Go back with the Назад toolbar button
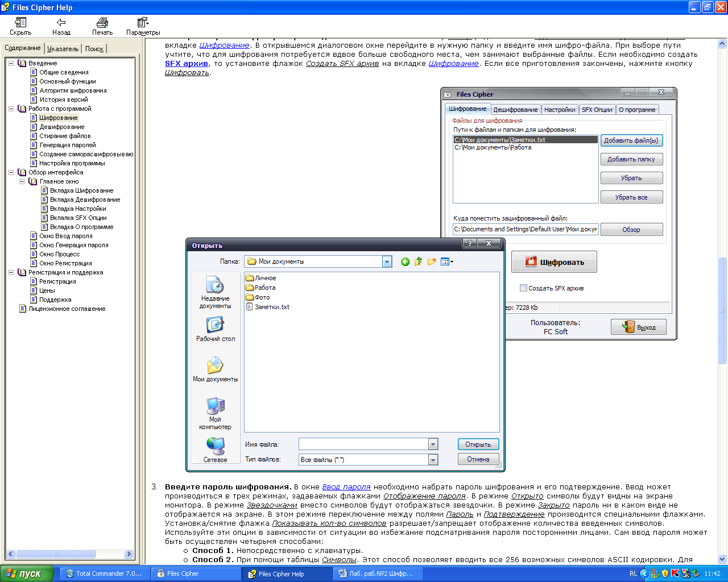 61,26
